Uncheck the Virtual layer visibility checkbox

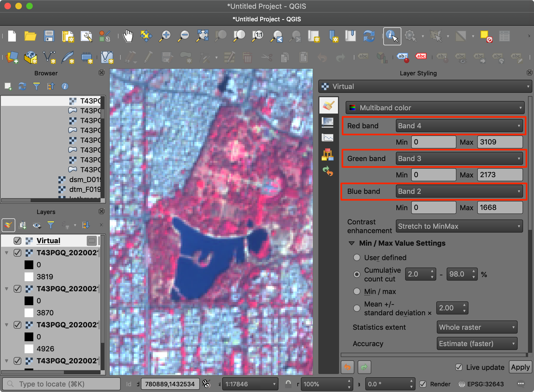(x=17, y=241)
